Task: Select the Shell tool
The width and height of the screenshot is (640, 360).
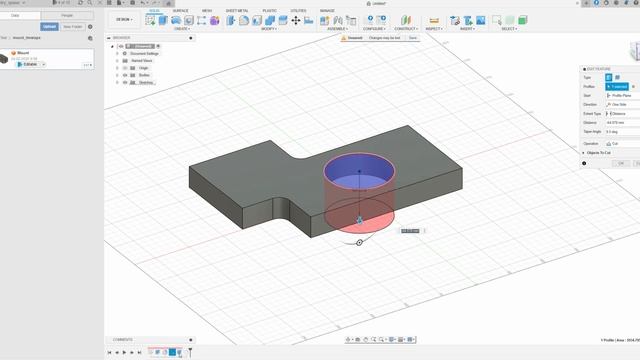Action: (x=257, y=20)
